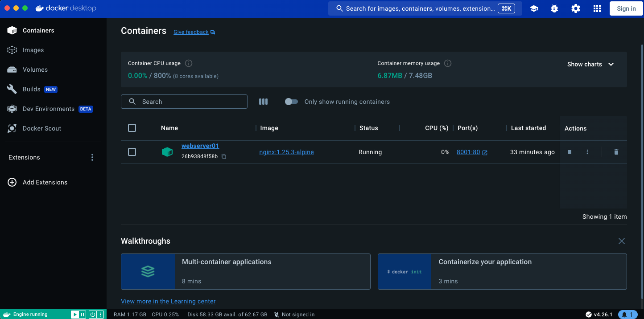Toggle Only show running containers switch
644x319 pixels.
(291, 102)
